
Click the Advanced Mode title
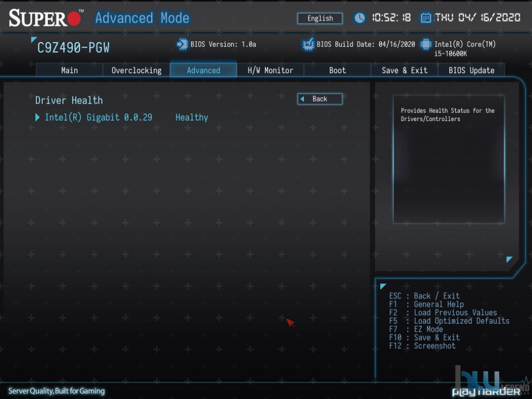(x=142, y=18)
